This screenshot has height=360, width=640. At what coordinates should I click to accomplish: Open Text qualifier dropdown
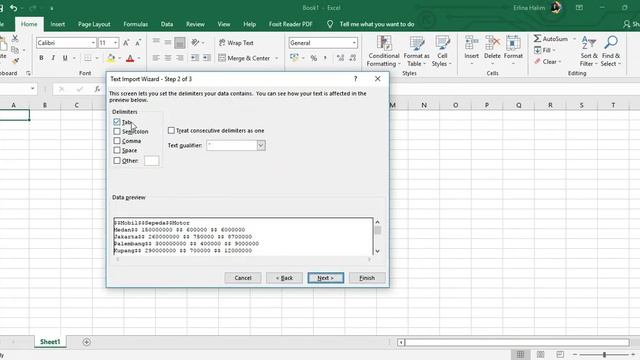click(261, 145)
